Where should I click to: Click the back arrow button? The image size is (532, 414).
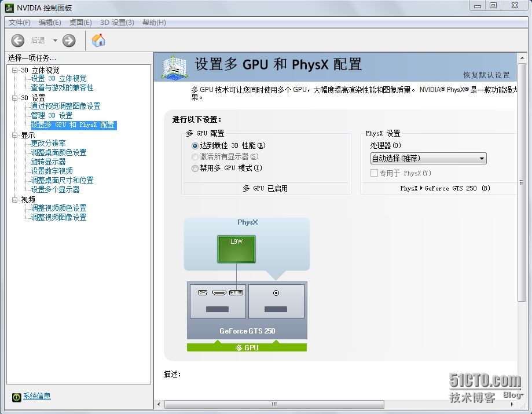(x=17, y=41)
